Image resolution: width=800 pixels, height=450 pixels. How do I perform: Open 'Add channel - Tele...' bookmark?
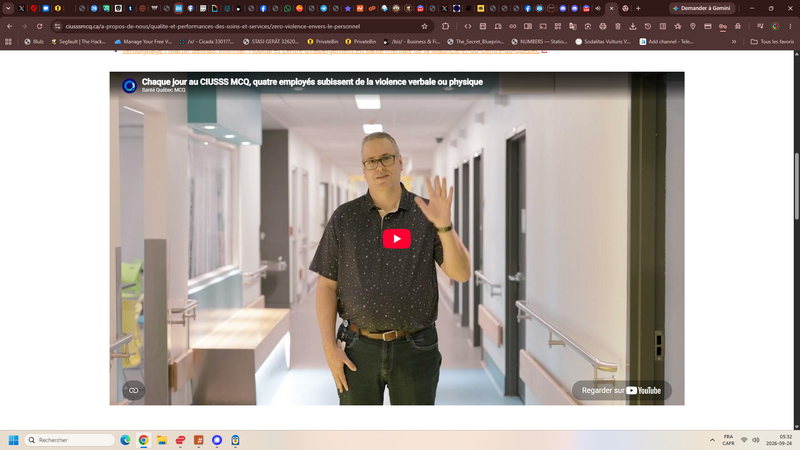(667, 42)
